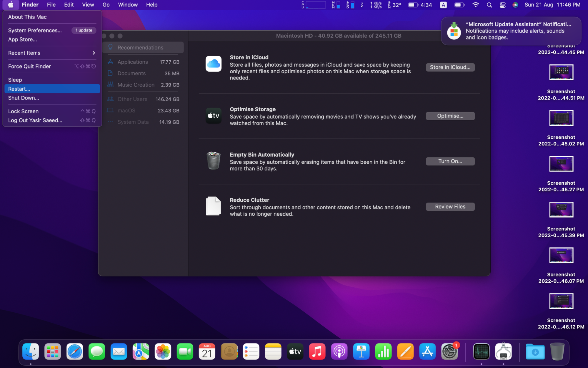Click the Siri menu bar icon
This screenshot has height=368, width=588.
(x=515, y=5)
